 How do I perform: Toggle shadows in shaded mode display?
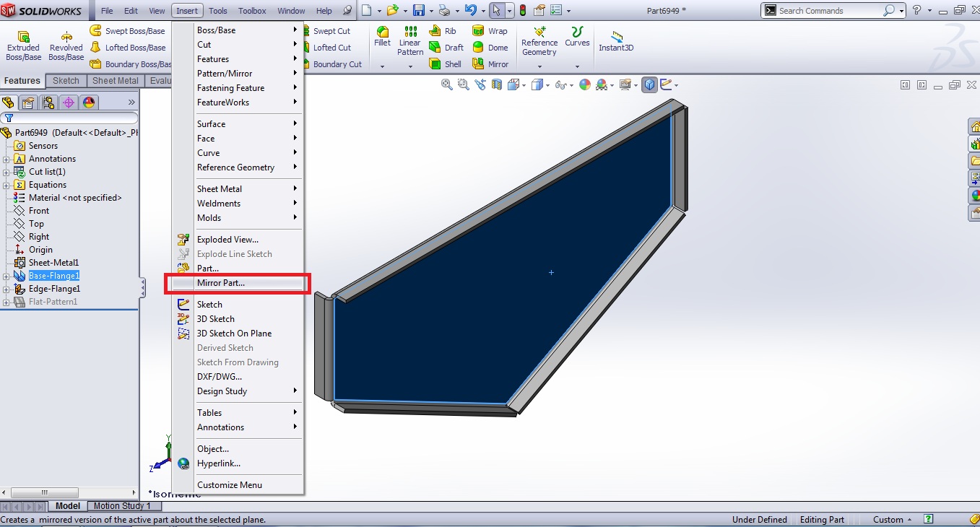pyautogui.click(x=627, y=84)
